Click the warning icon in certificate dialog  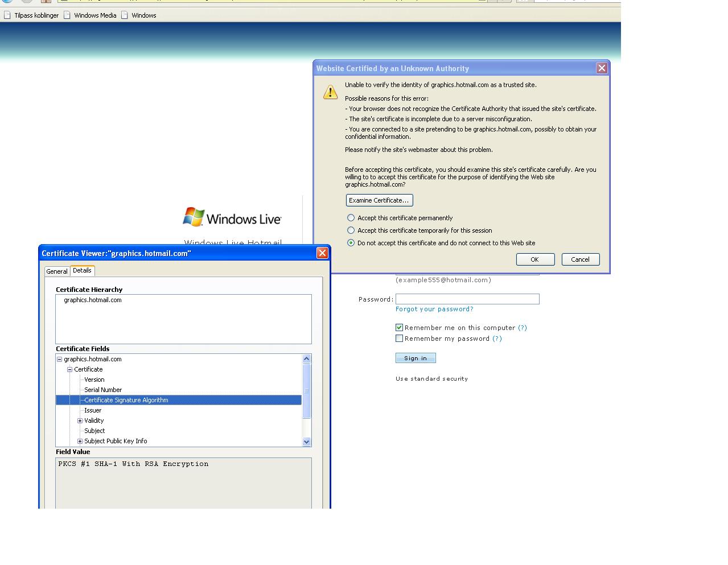point(330,92)
